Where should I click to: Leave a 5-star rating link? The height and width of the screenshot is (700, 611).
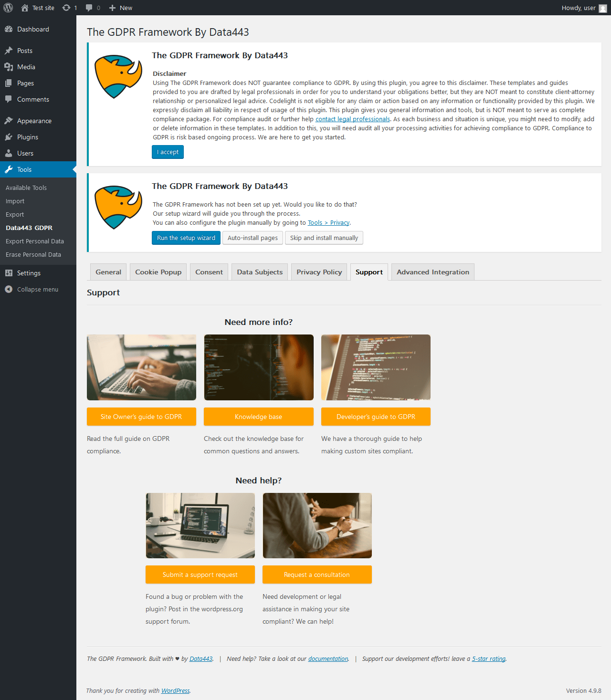coord(489,659)
